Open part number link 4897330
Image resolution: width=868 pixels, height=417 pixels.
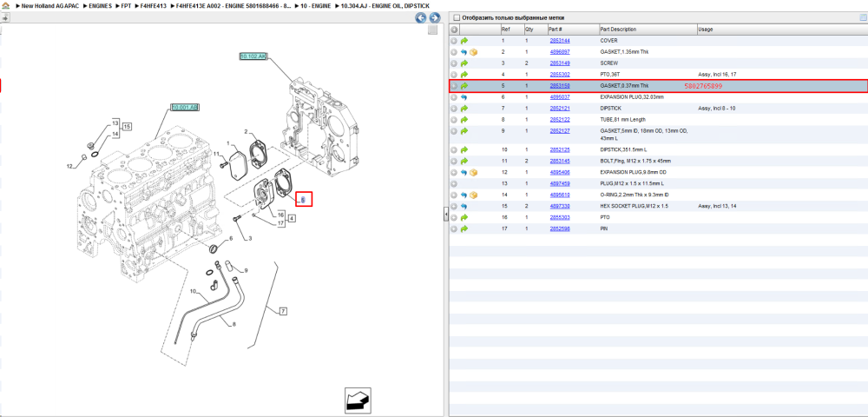[560, 206]
